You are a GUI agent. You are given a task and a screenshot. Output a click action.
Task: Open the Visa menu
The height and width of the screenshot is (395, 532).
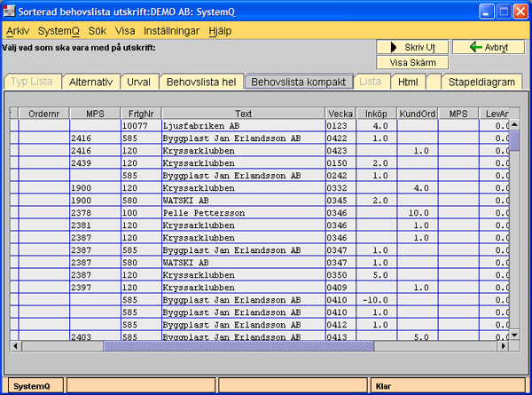click(125, 31)
